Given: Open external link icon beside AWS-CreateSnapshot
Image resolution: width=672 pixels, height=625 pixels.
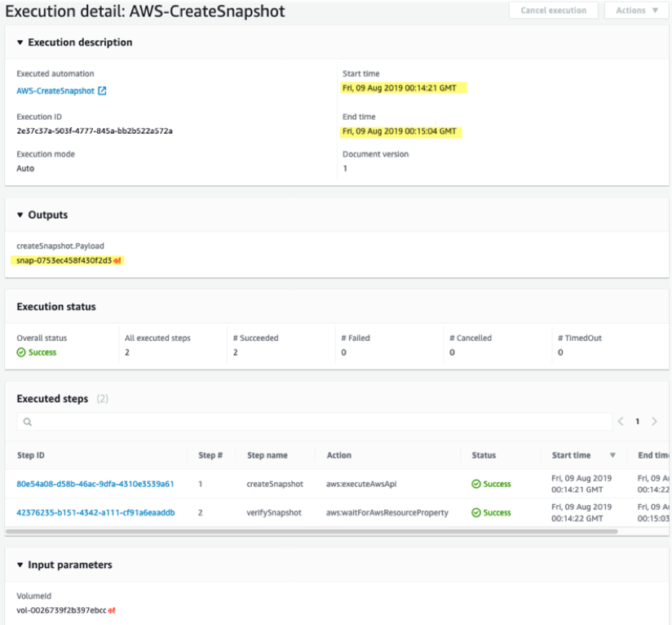Looking at the screenshot, I should (x=102, y=91).
